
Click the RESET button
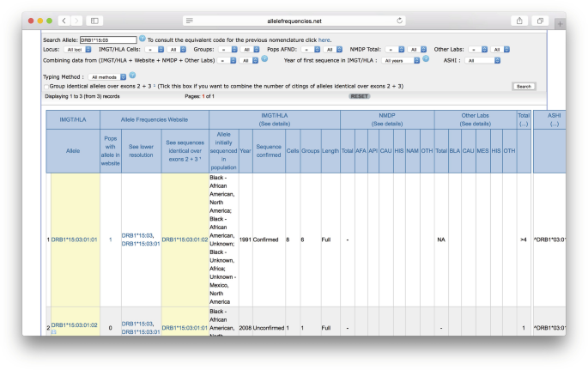[x=359, y=96]
